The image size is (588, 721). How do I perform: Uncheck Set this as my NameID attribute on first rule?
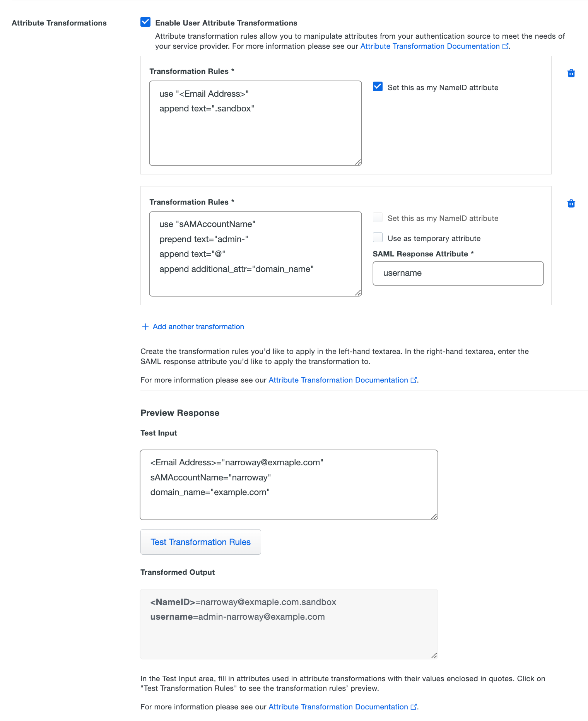377,87
